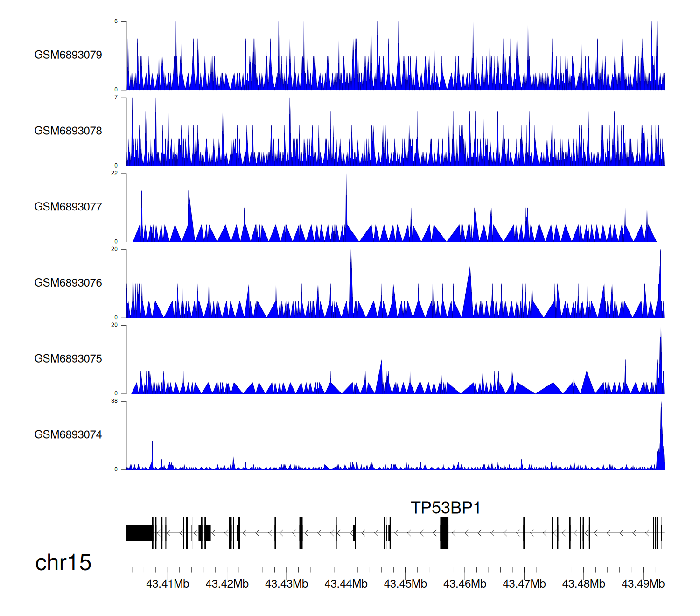The image size is (700, 616).
Task: Click the GSM6893079 track label
Action: pyautogui.click(x=68, y=55)
